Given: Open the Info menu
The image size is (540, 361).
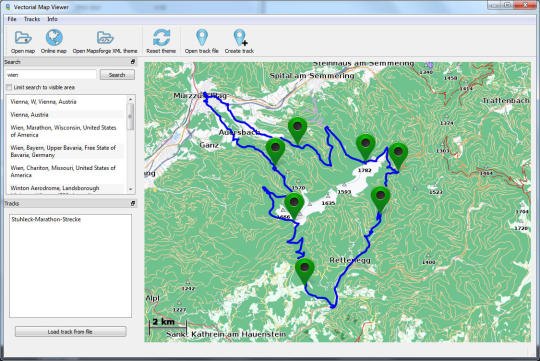Looking at the screenshot, I should coord(52,19).
